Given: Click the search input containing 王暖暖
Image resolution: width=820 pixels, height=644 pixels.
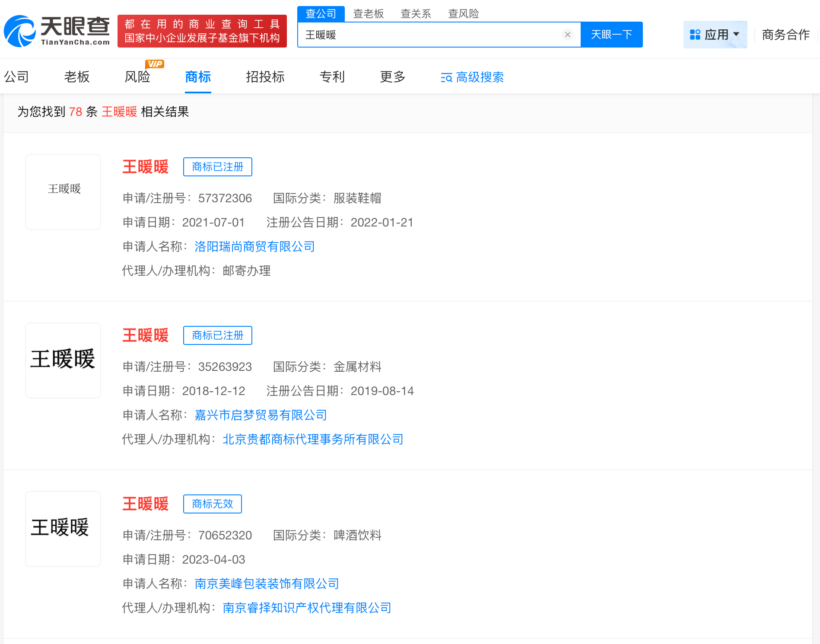Looking at the screenshot, I should 432,34.
